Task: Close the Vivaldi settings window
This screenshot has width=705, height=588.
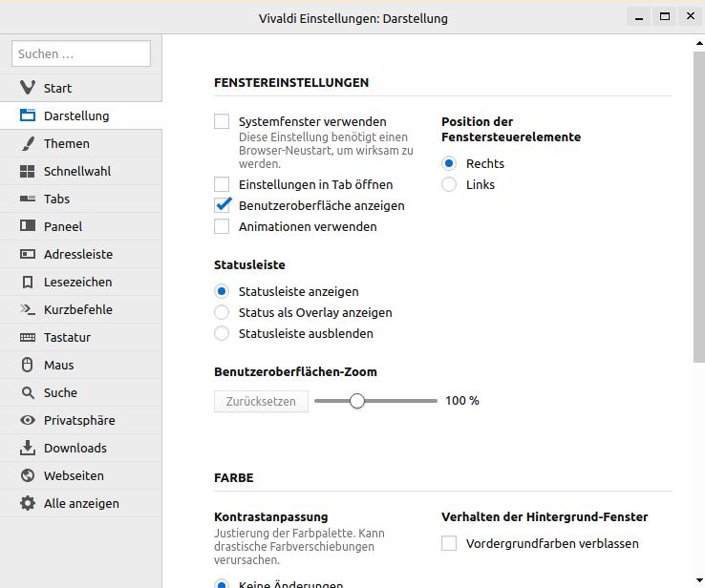Action: tap(691, 16)
